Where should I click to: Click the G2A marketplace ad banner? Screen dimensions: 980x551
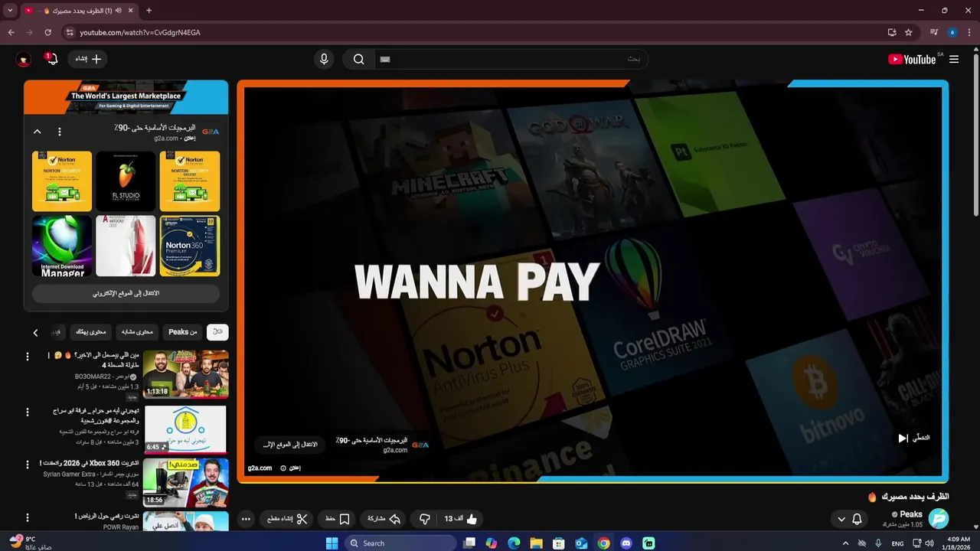(x=126, y=97)
